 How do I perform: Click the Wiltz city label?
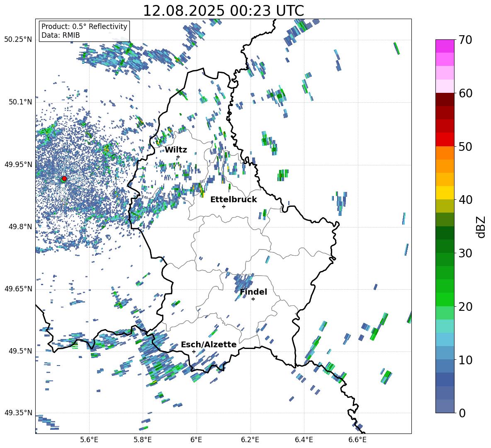pos(176,150)
